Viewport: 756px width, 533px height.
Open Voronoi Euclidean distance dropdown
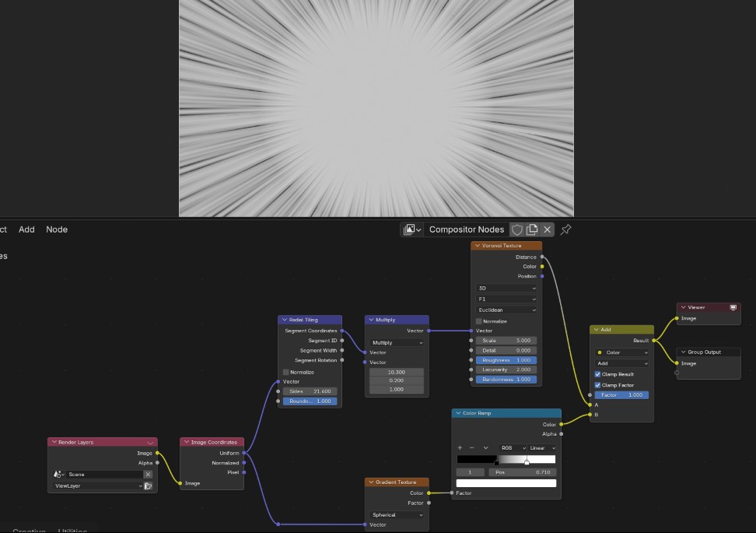(506, 310)
